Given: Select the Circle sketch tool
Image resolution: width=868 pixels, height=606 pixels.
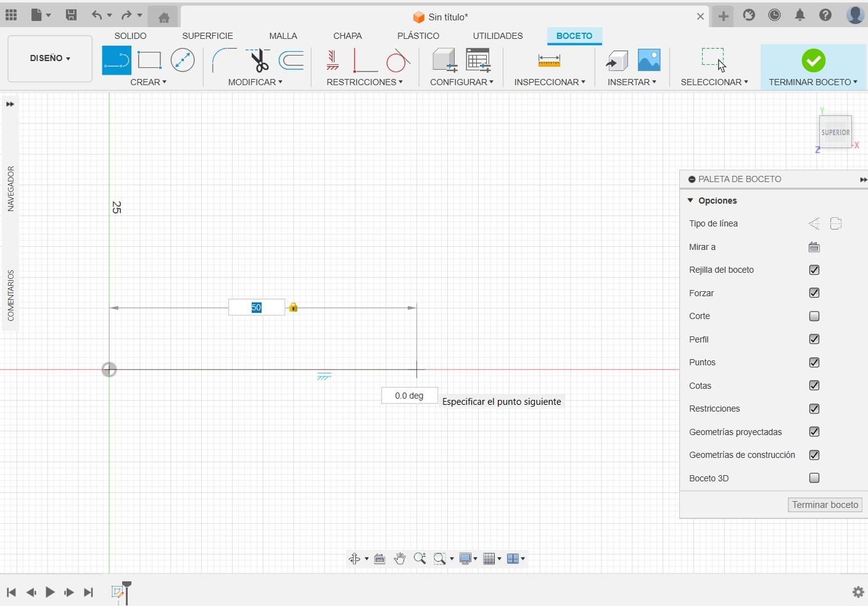Looking at the screenshot, I should pyautogui.click(x=183, y=60).
